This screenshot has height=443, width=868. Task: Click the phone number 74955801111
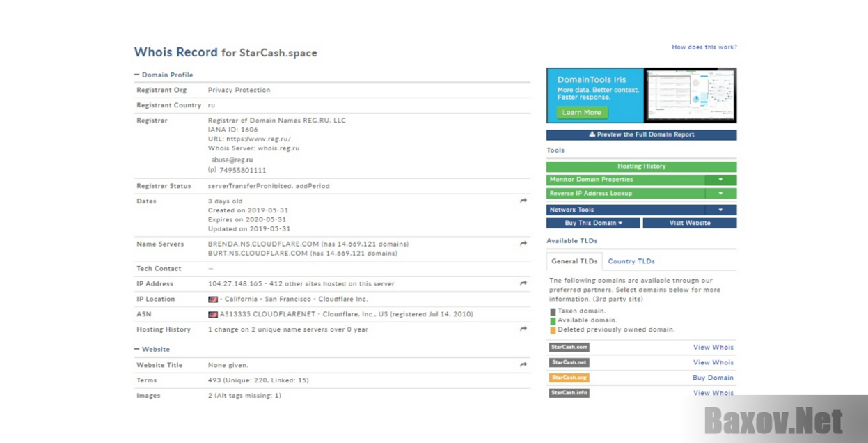(243, 171)
